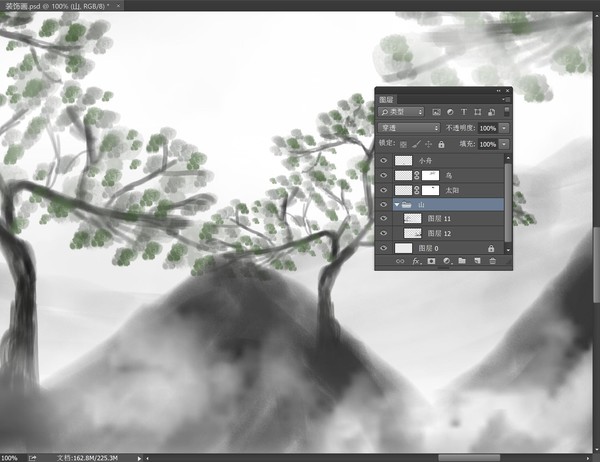Click the fill 100% value field

click(488, 144)
